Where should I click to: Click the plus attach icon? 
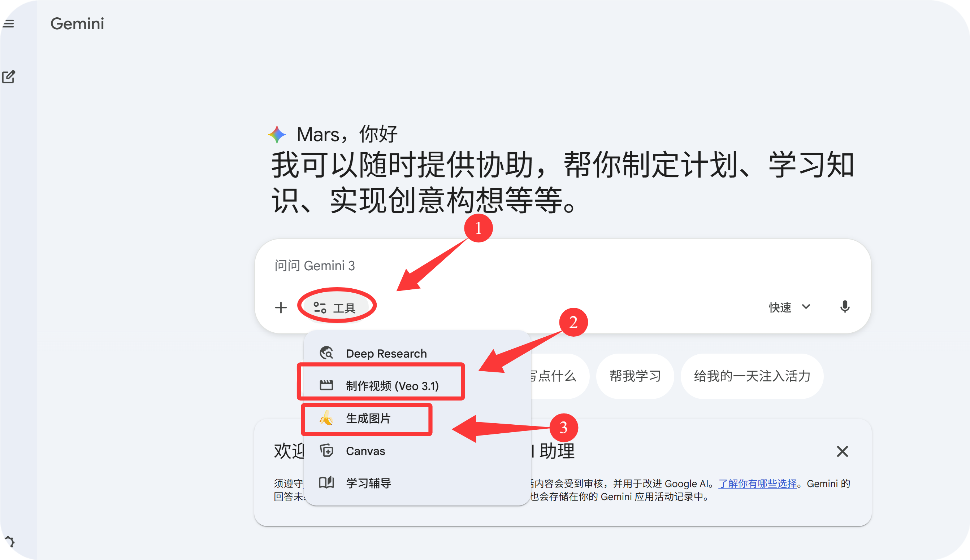coord(281,307)
